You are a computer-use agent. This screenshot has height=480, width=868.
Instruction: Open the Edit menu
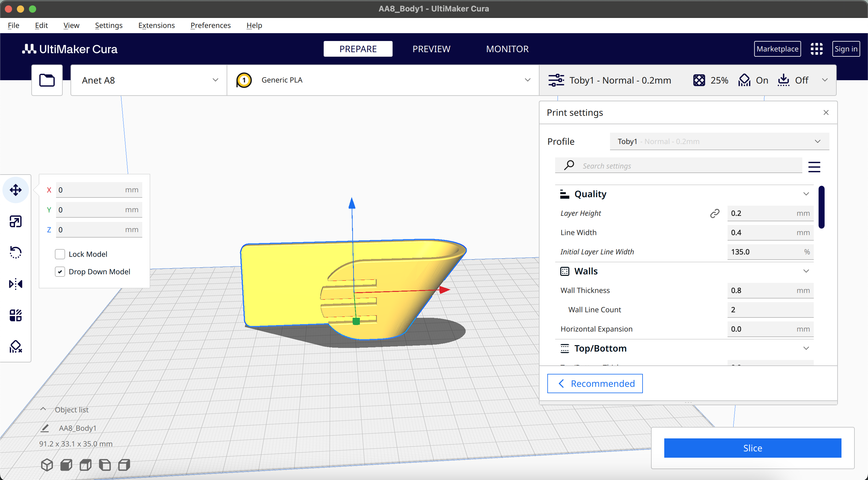point(42,25)
